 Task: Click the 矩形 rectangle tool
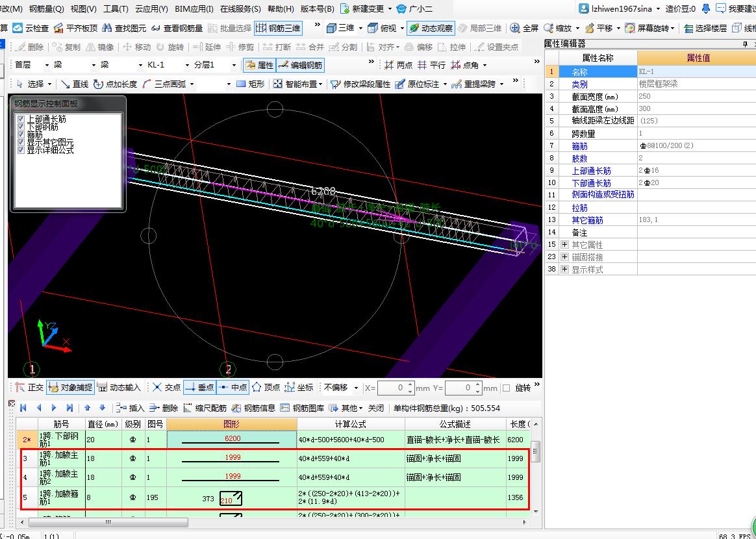[251, 84]
